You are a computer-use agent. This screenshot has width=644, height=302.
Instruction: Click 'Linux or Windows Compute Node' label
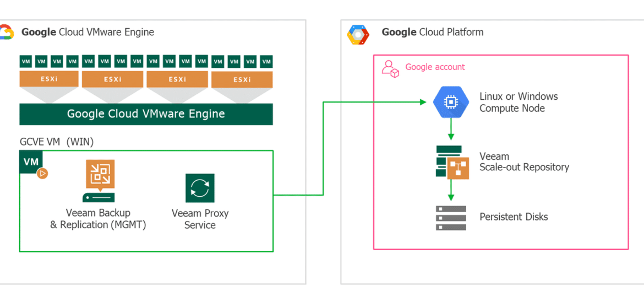(519, 103)
